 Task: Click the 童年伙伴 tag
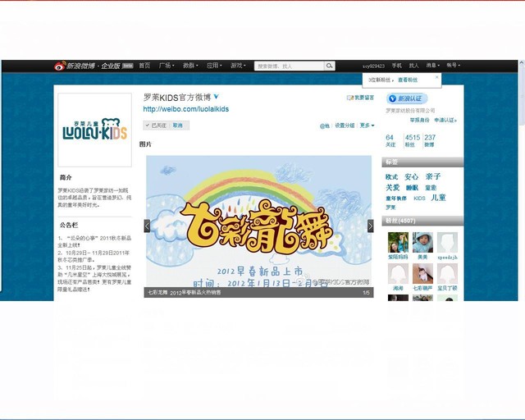coord(395,199)
